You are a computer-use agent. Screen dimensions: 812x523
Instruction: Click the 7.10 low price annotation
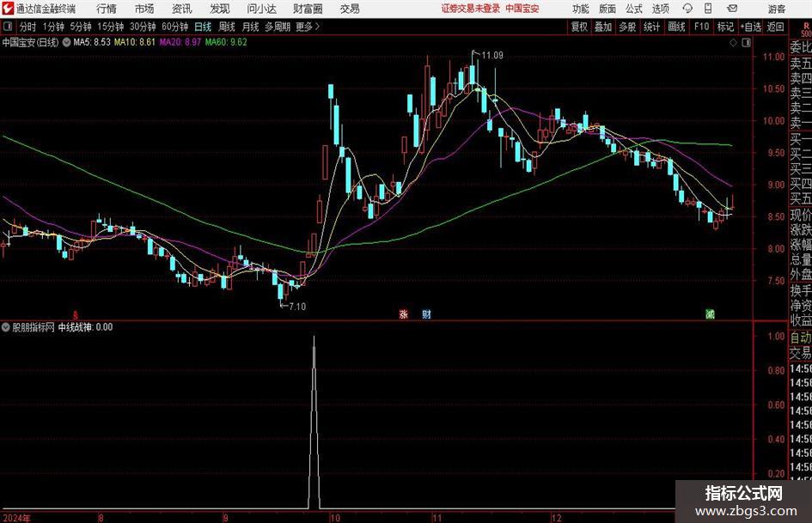click(297, 307)
